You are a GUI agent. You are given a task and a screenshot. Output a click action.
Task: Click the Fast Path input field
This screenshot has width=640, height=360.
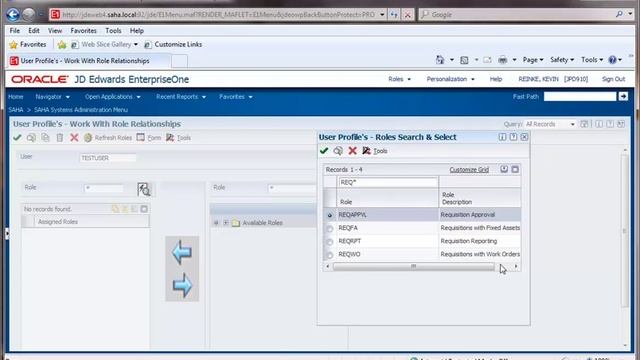[x=580, y=96]
